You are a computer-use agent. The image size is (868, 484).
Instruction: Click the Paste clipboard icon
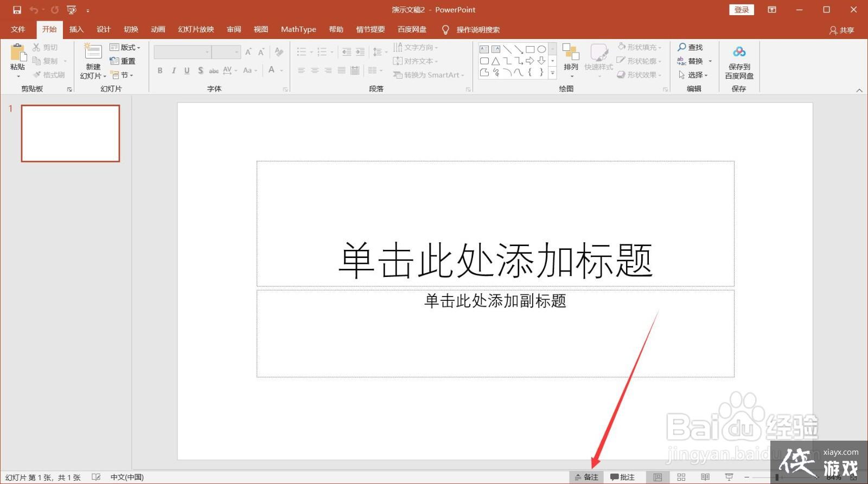(x=17, y=53)
